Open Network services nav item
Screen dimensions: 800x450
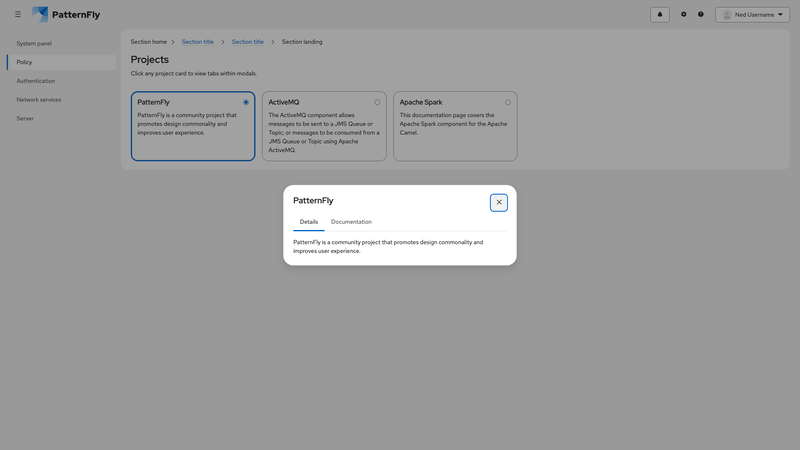coord(61,99)
